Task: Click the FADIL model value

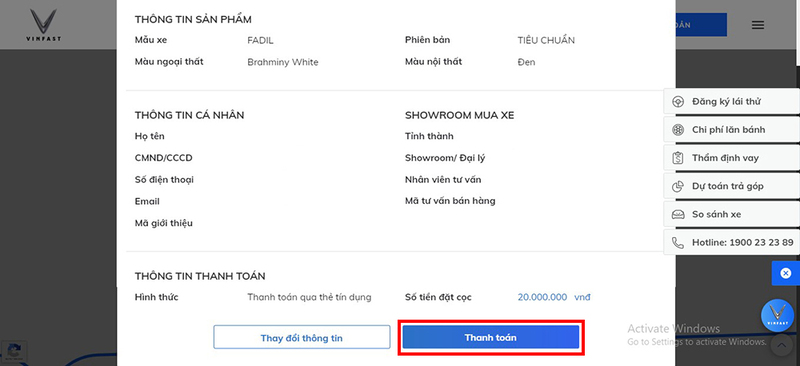Action: [260, 40]
